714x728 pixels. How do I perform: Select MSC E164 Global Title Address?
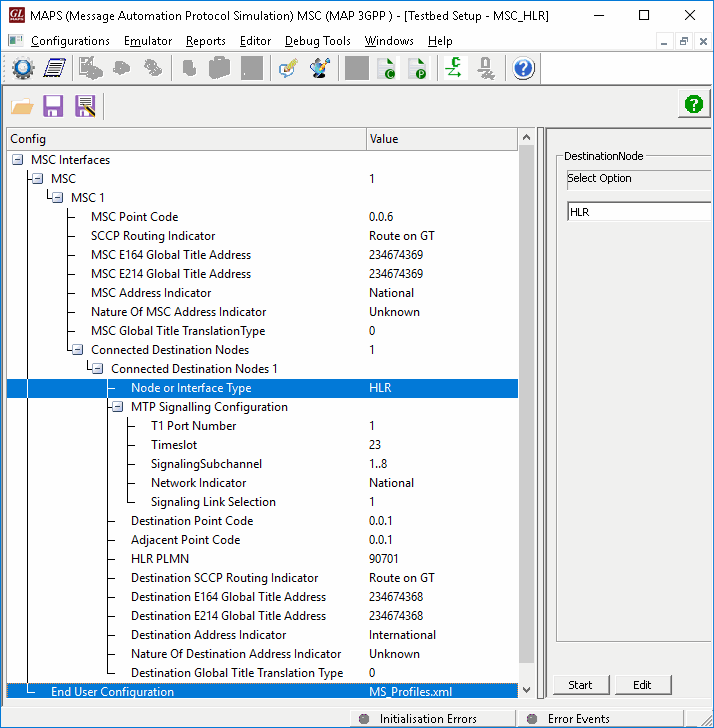click(x=262, y=255)
